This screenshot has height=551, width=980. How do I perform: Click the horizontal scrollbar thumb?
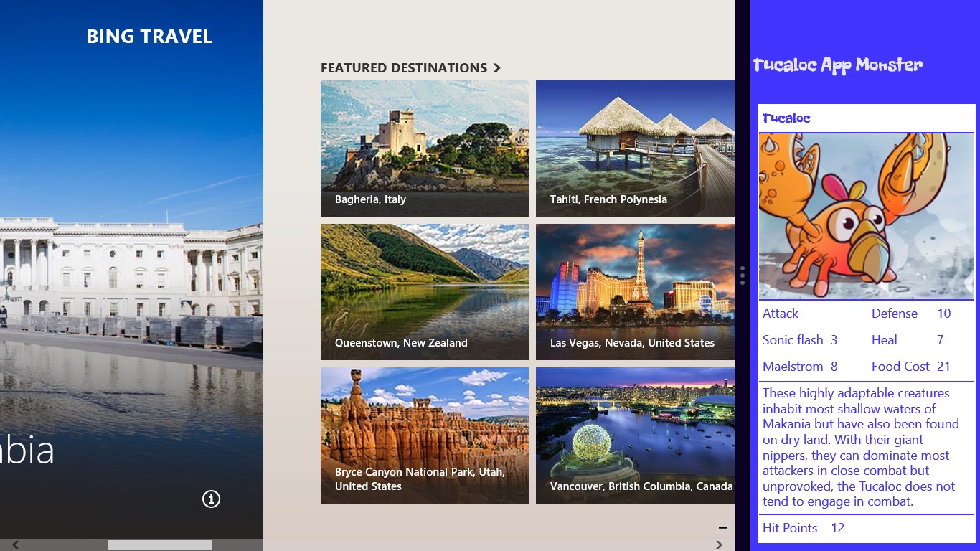(159, 545)
